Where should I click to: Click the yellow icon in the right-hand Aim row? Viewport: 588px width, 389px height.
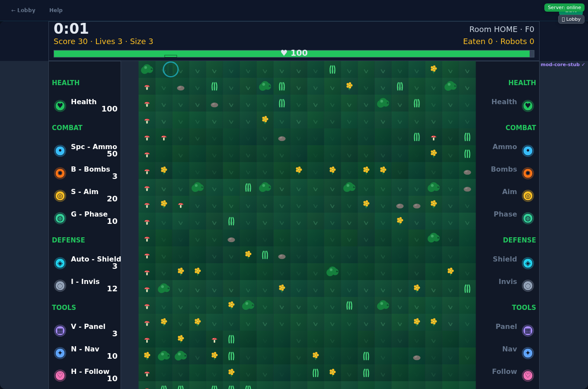[528, 196]
